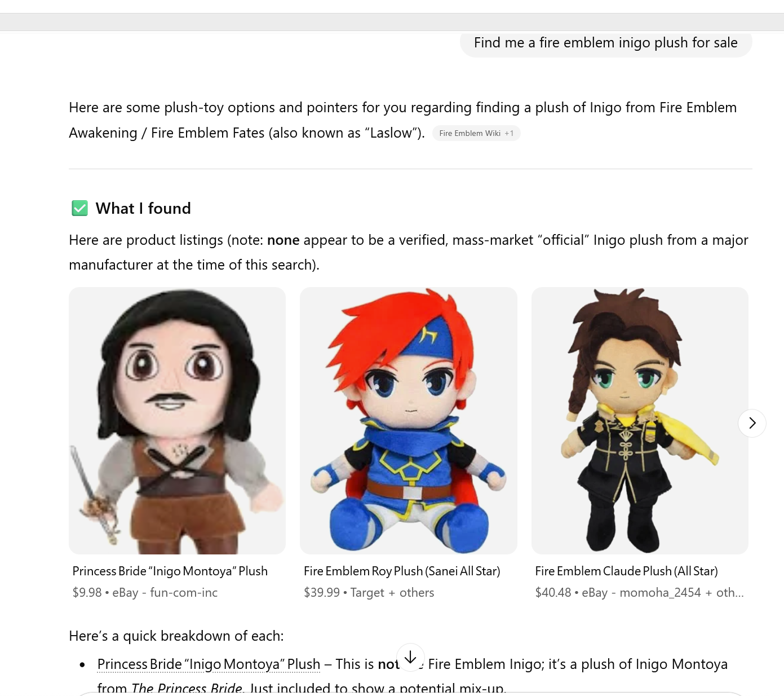Select Fire Emblem Claude Plush (All Star) title
Screen dimensions: 784x696
point(626,571)
